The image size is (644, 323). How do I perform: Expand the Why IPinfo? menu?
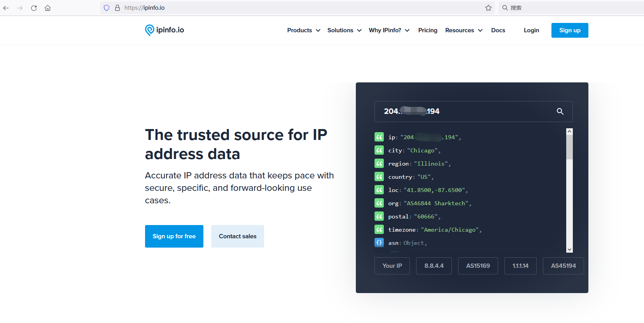click(389, 30)
